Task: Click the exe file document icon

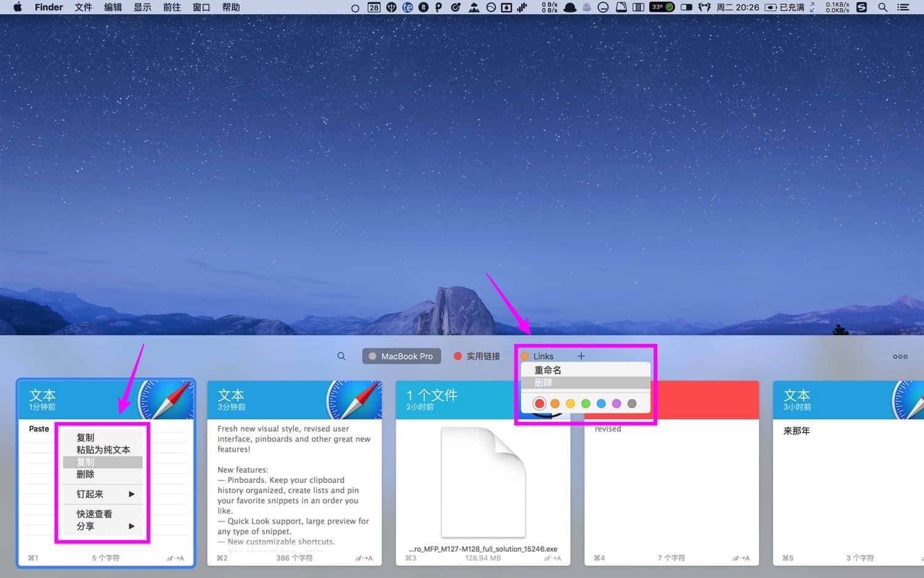Action: pos(483,482)
